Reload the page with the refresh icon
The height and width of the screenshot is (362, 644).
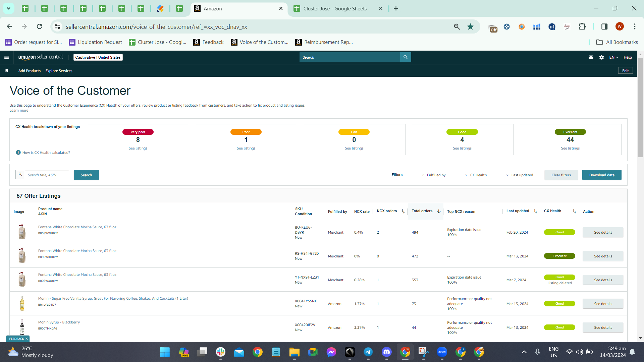pyautogui.click(x=40, y=26)
